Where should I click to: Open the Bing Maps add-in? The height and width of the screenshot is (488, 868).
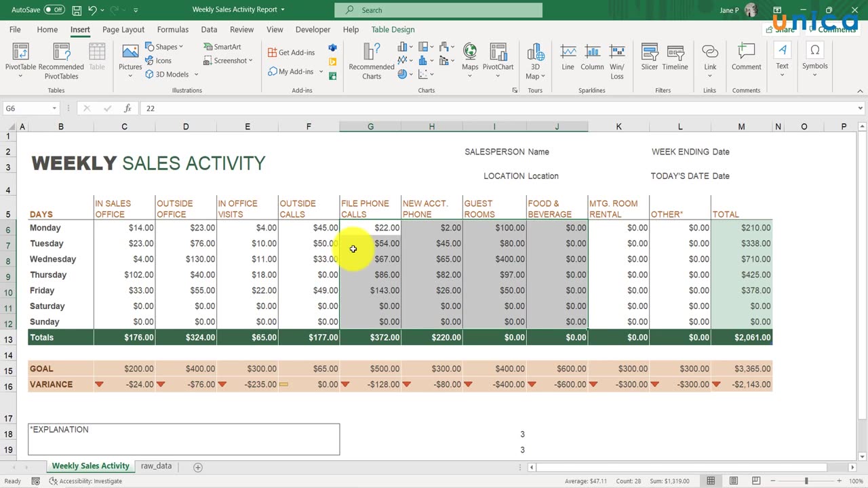[x=332, y=62]
